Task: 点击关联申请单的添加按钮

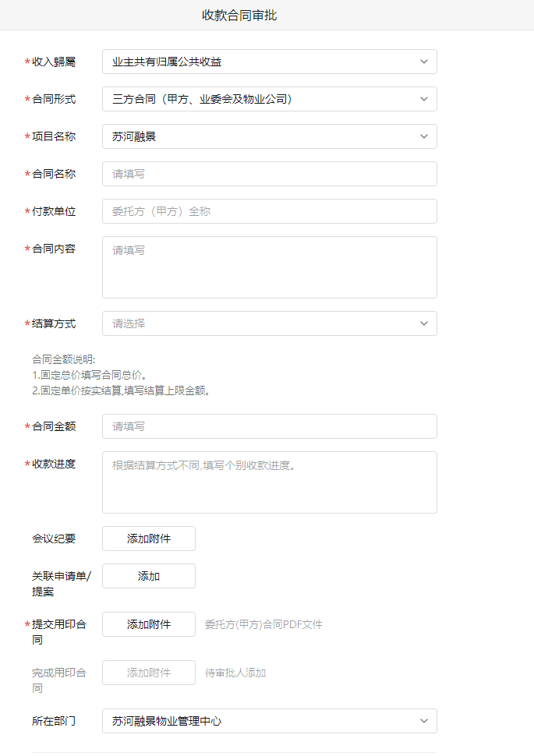Action: click(x=148, y=576)
